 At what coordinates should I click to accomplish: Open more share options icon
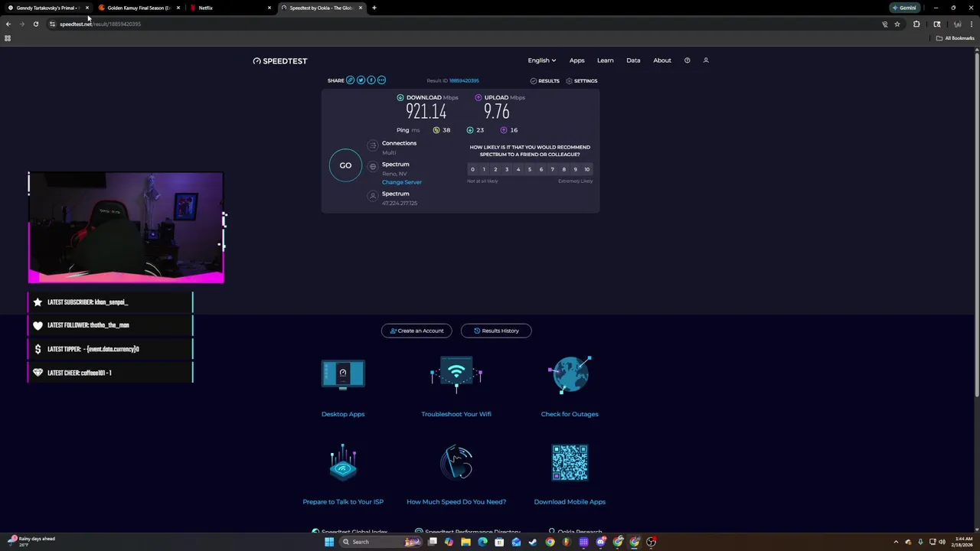coord(381,80)
